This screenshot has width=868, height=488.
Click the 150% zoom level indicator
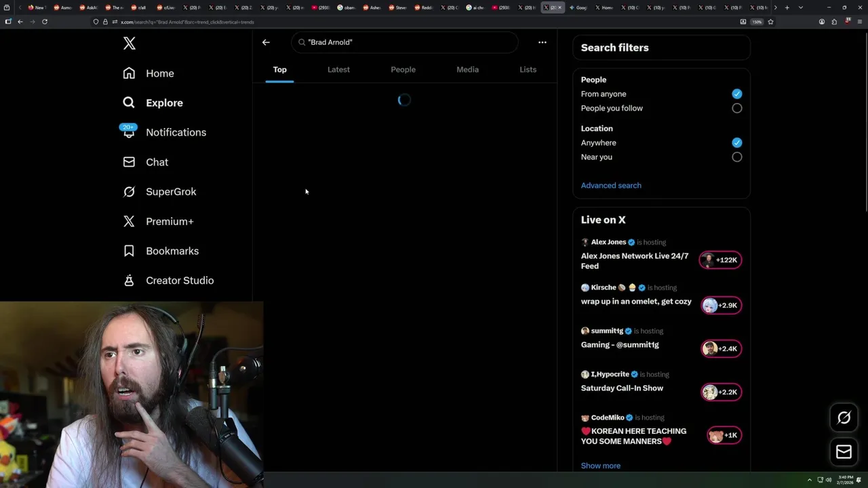pos(757,22)
